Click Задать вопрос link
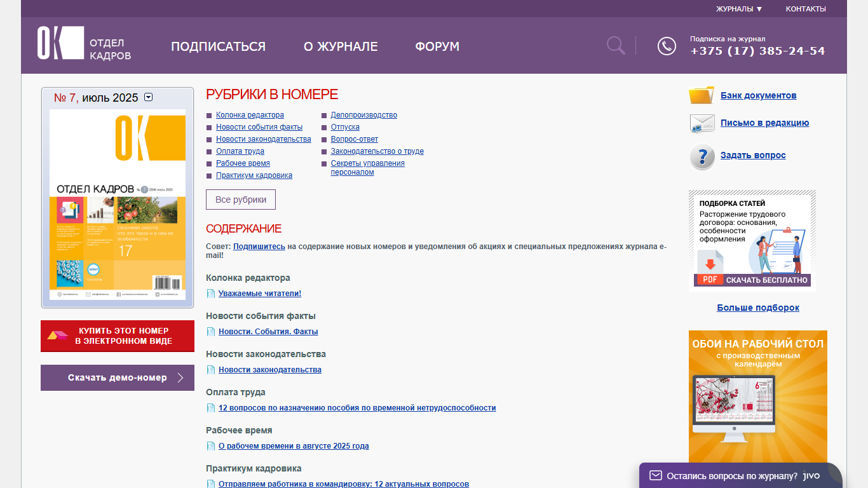Image resolution: width=868 pixels, height=488 pixels. [753, 155]
